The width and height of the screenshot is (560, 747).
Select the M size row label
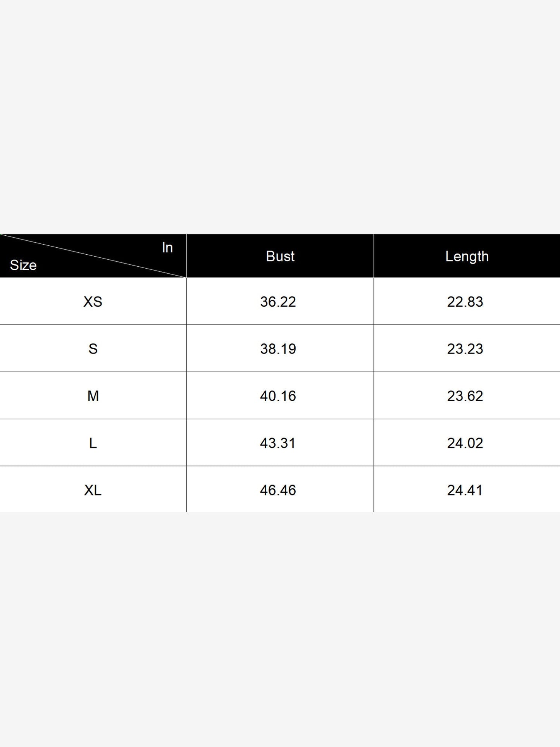(x=93, y=396)
